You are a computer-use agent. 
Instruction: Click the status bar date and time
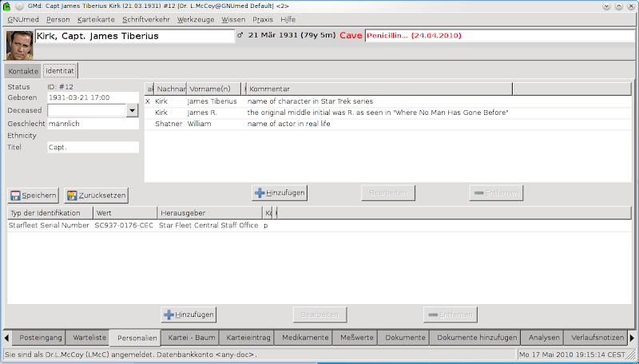572,354
